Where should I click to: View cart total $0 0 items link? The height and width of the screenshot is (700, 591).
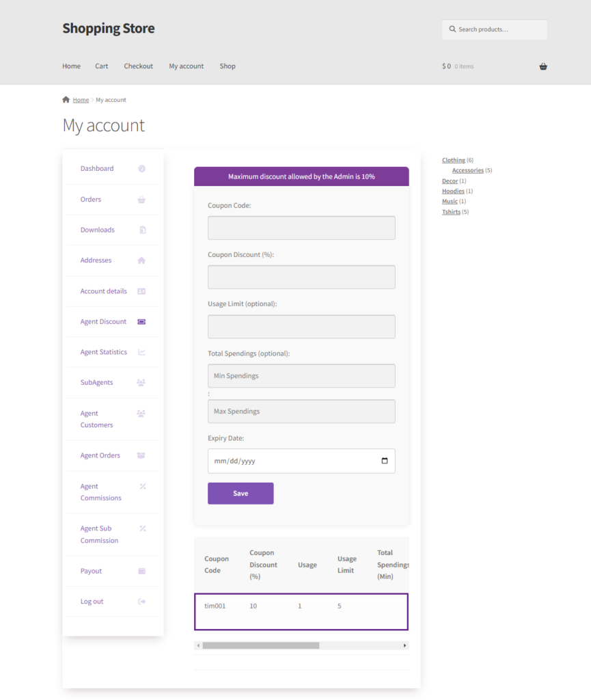[x=458, y=66]
